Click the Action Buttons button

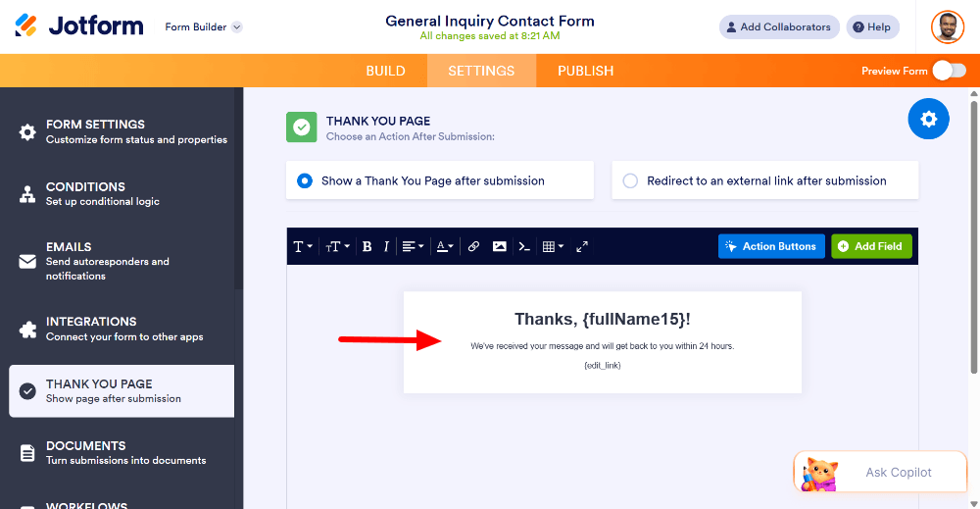point(771,246)
